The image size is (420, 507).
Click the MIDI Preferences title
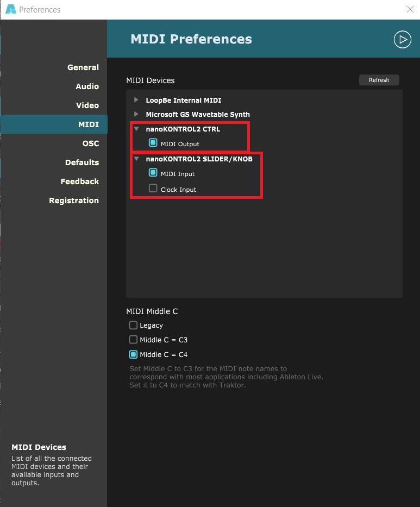pyautogui.click(x=191, y=39)
